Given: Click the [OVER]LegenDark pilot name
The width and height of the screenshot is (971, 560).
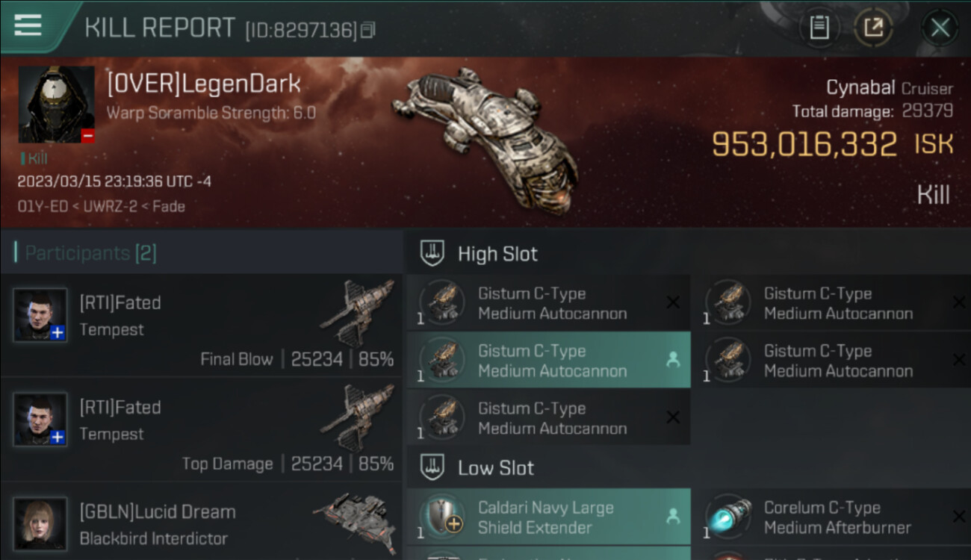Looking at the screenshot, I should click(204, 84).
